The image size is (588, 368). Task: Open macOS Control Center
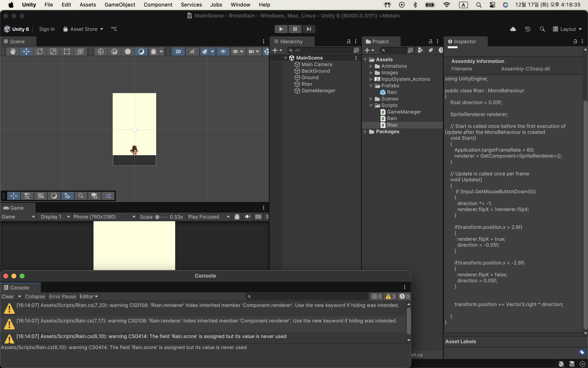point(492,5)
